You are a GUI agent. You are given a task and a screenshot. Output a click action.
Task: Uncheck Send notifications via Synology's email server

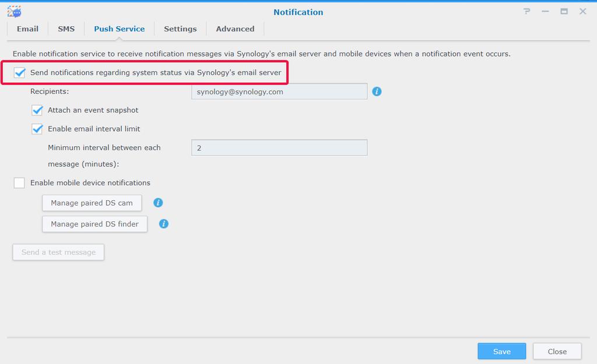(x=19, y=73)
